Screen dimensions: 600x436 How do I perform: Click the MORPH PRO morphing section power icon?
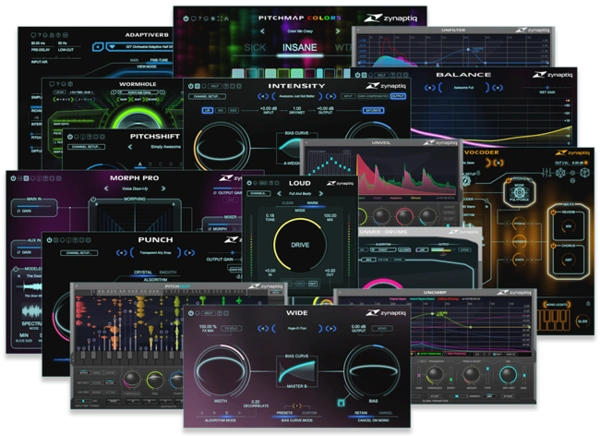[x=93, y=199]
